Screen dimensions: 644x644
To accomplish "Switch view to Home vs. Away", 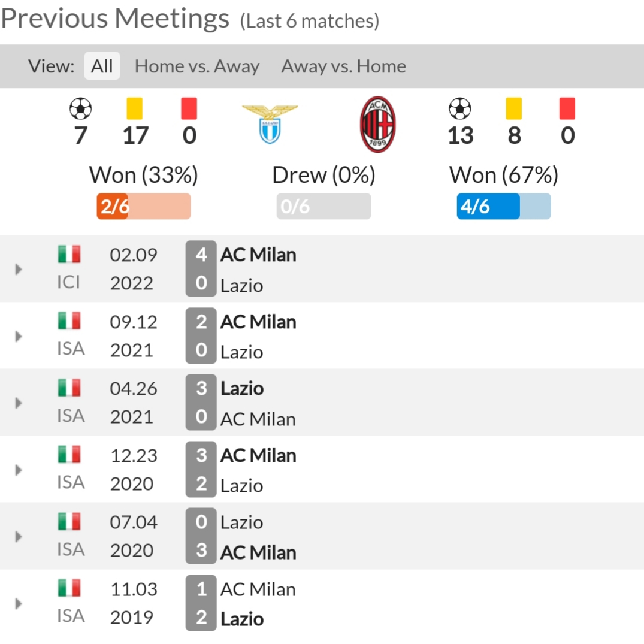I will (x=197, y=66).
